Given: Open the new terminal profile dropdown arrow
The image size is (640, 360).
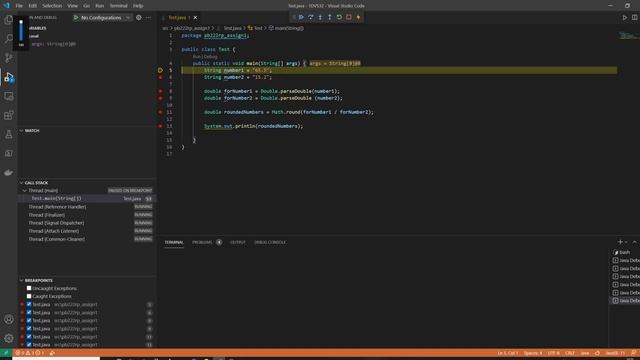Looking at the screenshot, I should 626,242.
